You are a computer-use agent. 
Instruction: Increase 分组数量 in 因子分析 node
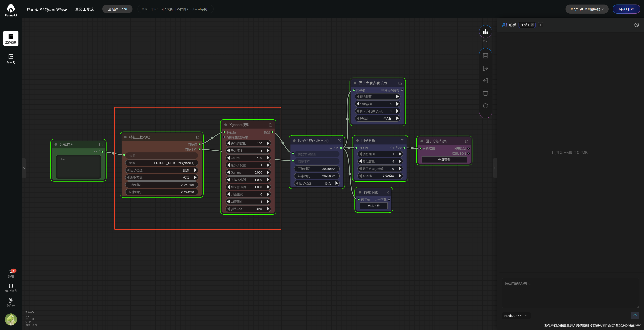(400, 161)
